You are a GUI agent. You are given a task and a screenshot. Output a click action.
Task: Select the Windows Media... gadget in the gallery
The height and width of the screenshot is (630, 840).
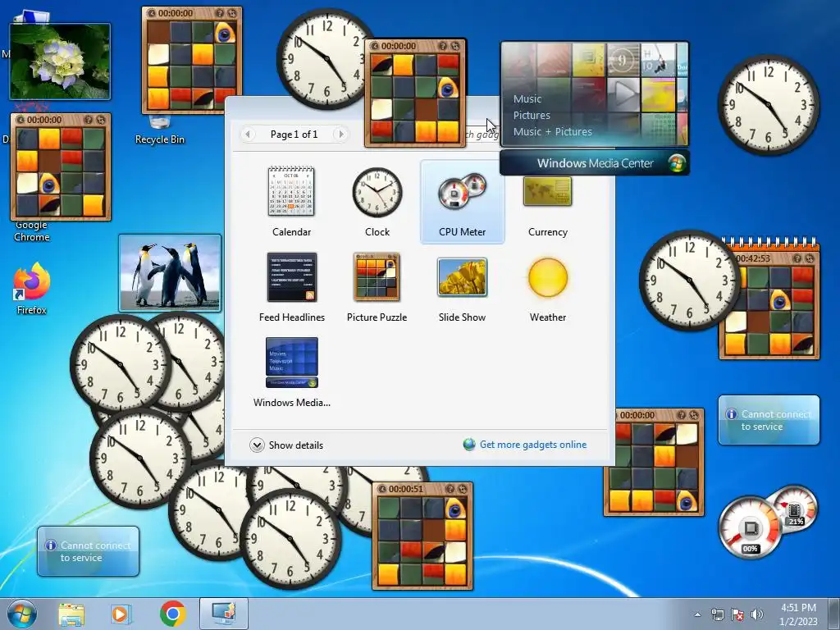(291, 372)
